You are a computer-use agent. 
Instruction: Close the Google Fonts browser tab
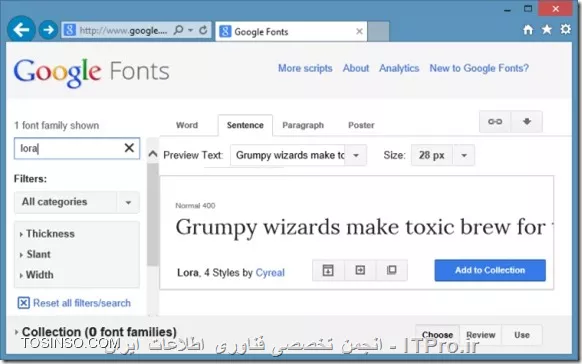(359, 32)
